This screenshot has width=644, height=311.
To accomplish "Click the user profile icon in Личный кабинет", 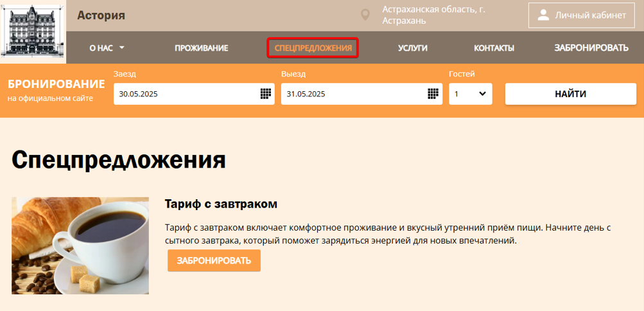I will [x=543, y=15].
